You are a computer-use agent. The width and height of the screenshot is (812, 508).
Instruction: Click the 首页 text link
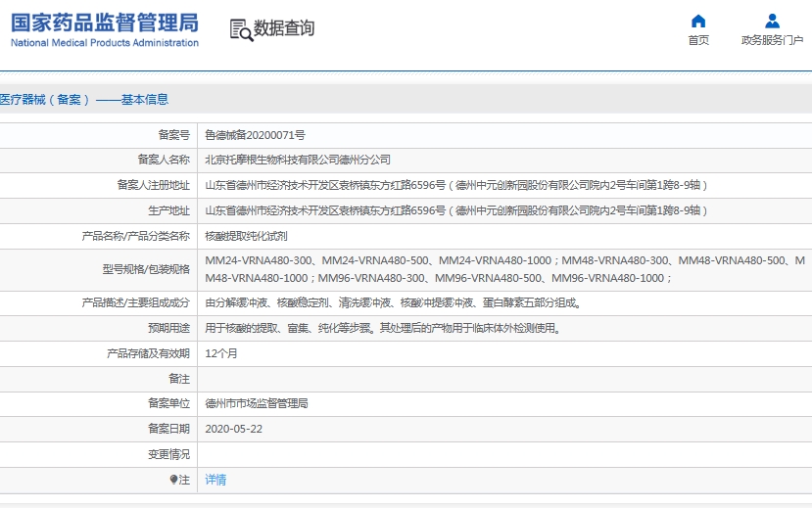(x=698, y=40)
